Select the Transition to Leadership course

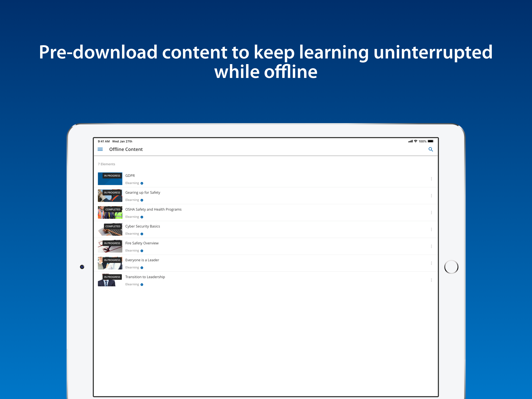[x=145, y=277]
